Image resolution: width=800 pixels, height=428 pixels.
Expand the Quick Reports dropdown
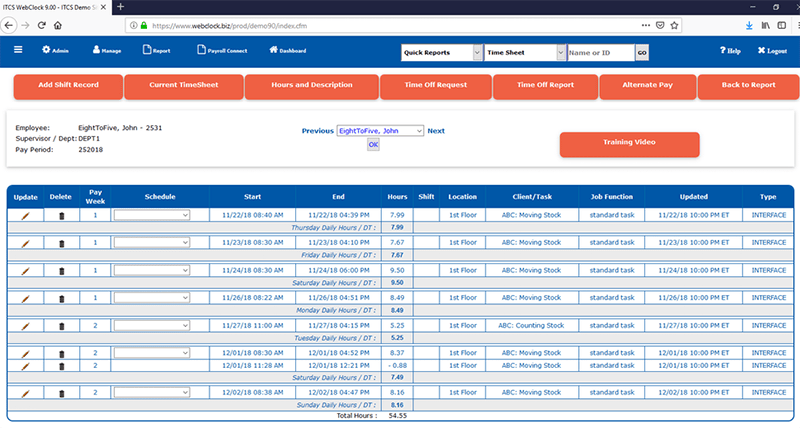[441, 53]
